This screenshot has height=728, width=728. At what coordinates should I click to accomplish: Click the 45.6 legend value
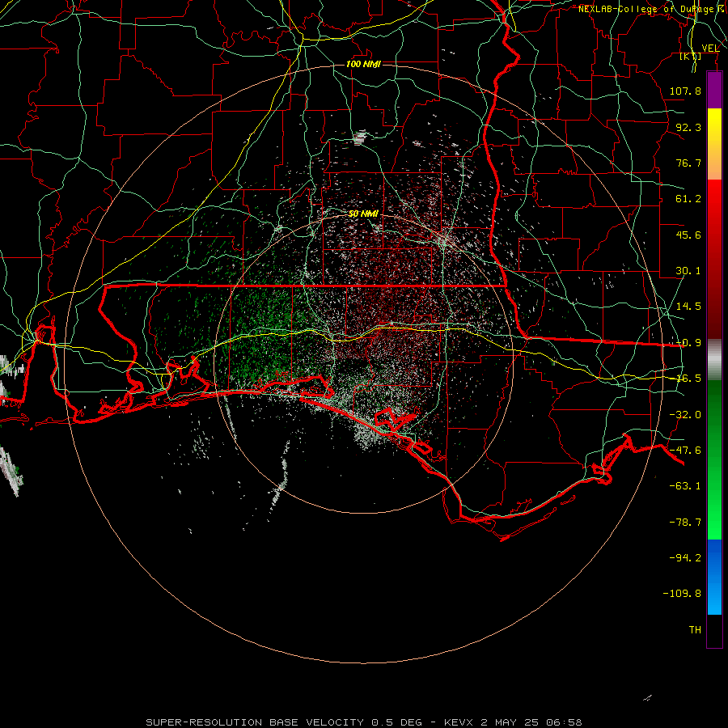coord(688,235)
